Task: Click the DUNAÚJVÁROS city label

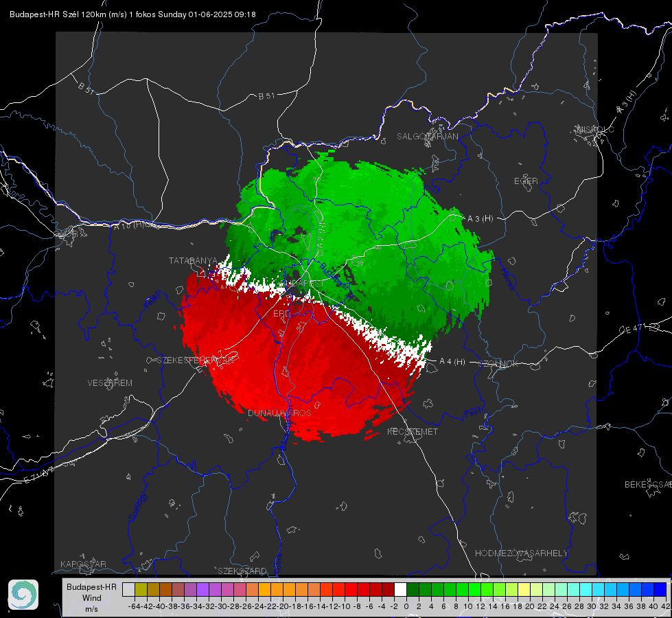Action: [279, 413]
